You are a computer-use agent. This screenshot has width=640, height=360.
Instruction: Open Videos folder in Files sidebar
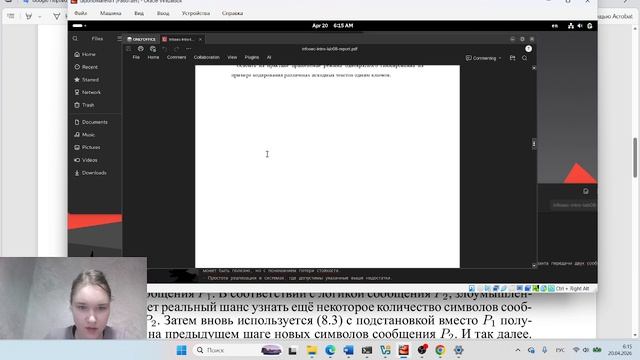click(86, 160)
